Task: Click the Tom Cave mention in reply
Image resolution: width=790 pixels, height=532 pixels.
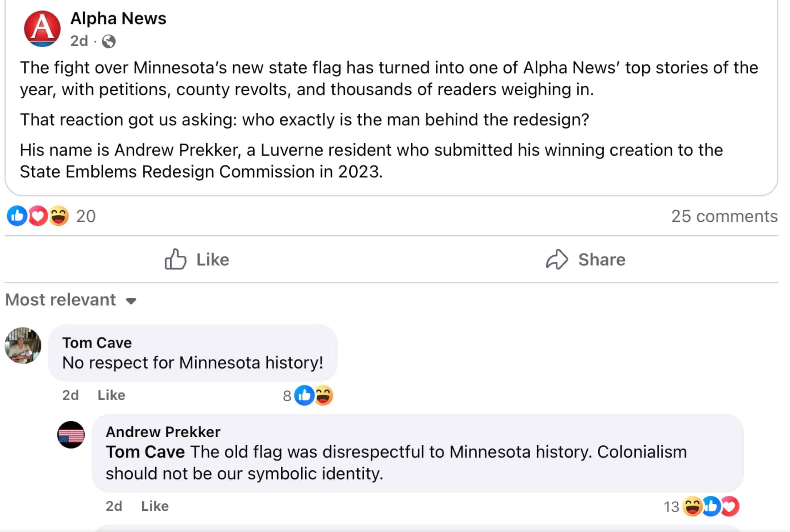Action: point(145,452)
